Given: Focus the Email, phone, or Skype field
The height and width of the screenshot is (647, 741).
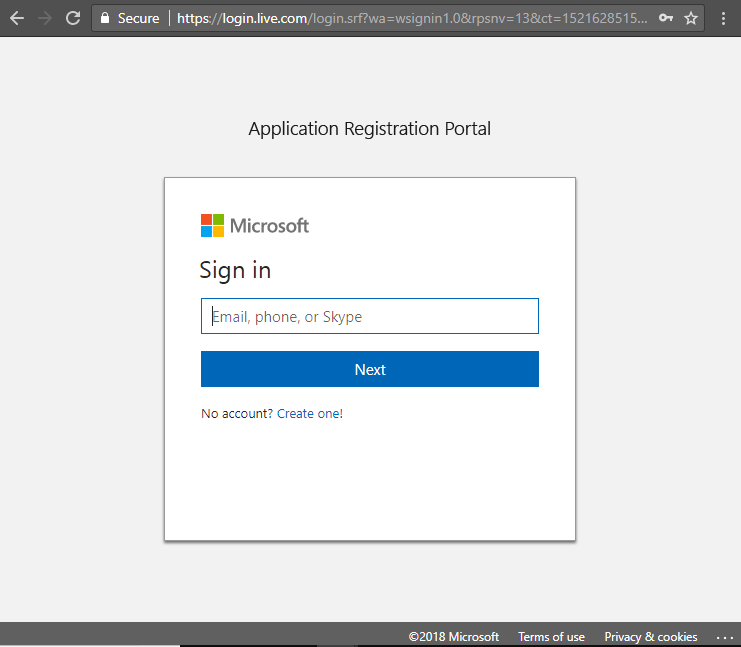Looking at the screenshot, I should [x=370, y=316].
